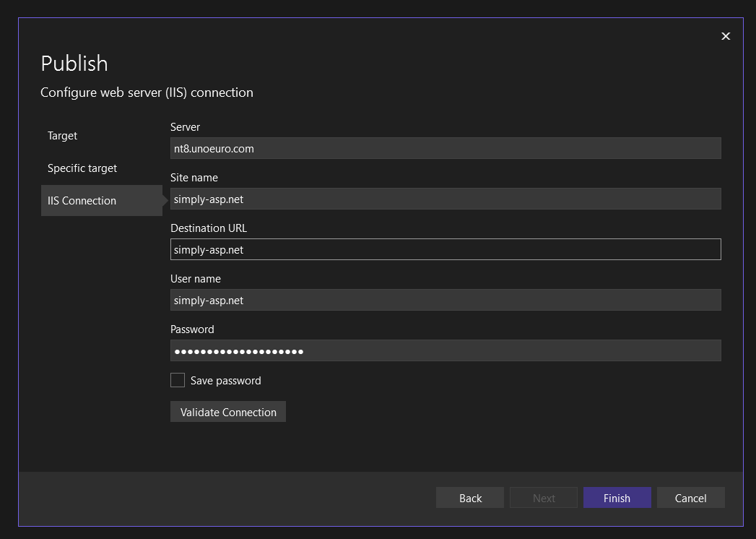This screenshot has height=539, width=756.
Task: Click the Destination URL text box
Action: point(445,249)
